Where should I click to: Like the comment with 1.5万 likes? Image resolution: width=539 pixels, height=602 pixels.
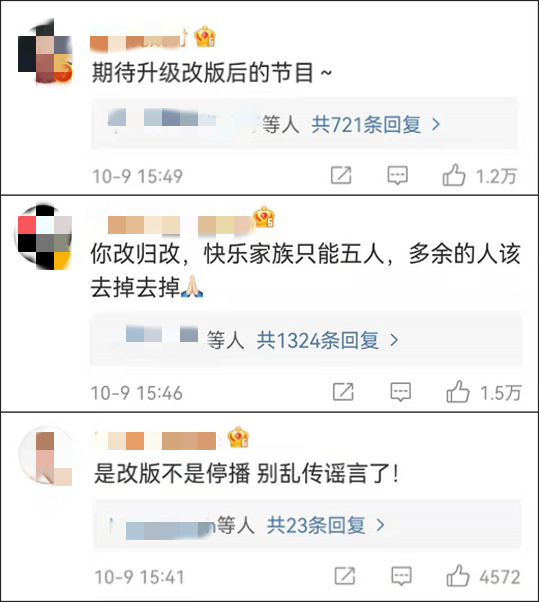458,392
